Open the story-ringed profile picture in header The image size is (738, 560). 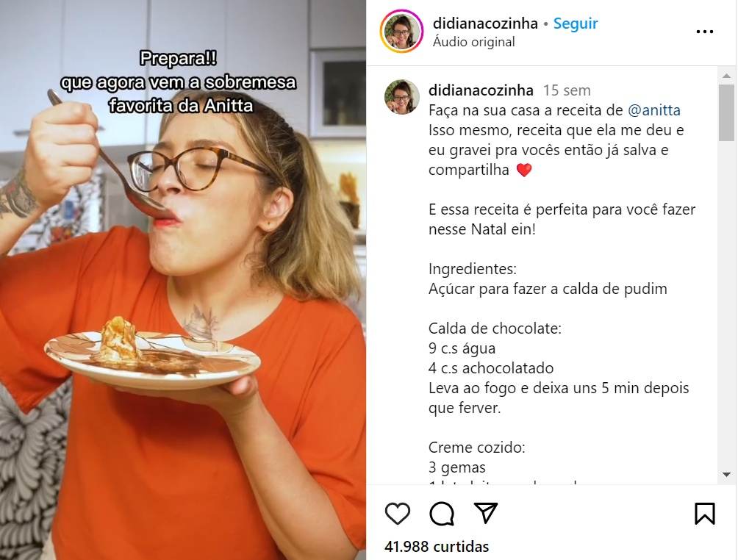[x=401, y=31]
